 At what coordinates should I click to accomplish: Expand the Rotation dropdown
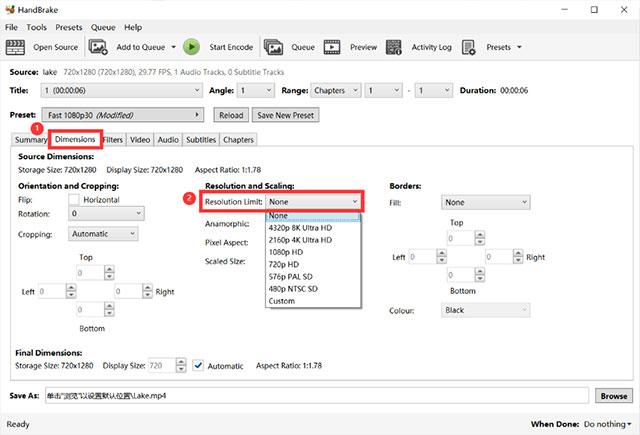(106, 213)
